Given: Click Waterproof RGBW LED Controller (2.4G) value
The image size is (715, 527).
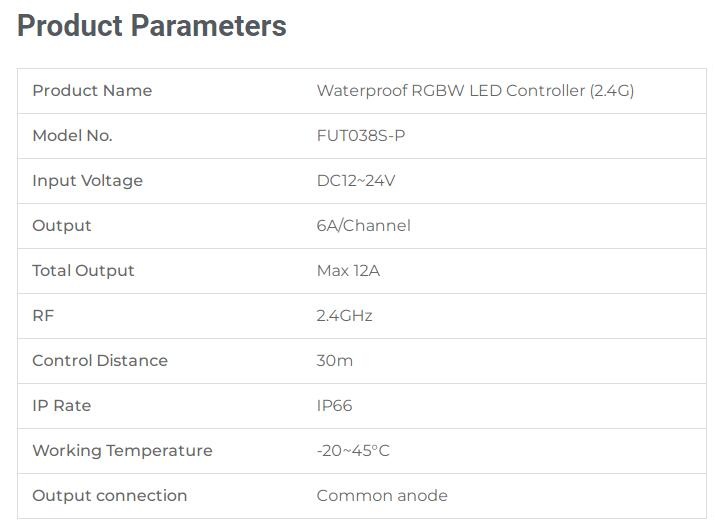Looking at the screenshot, I should pos(475,91).
